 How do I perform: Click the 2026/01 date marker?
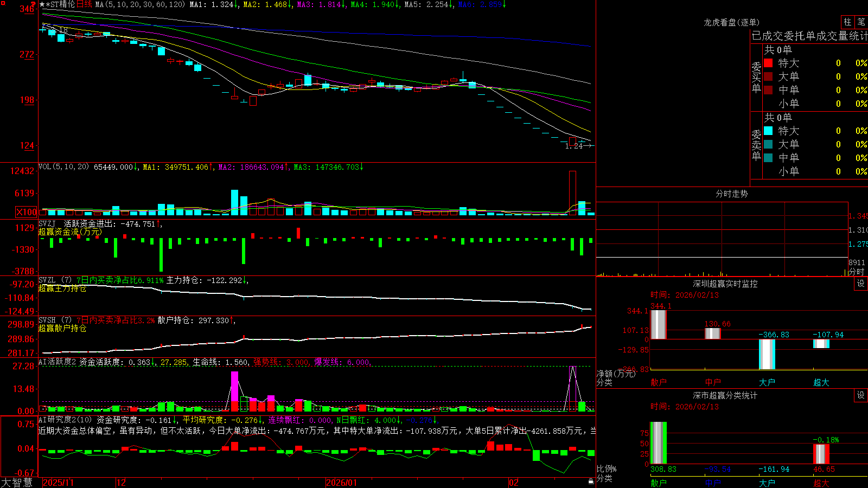tap(341, 483)
